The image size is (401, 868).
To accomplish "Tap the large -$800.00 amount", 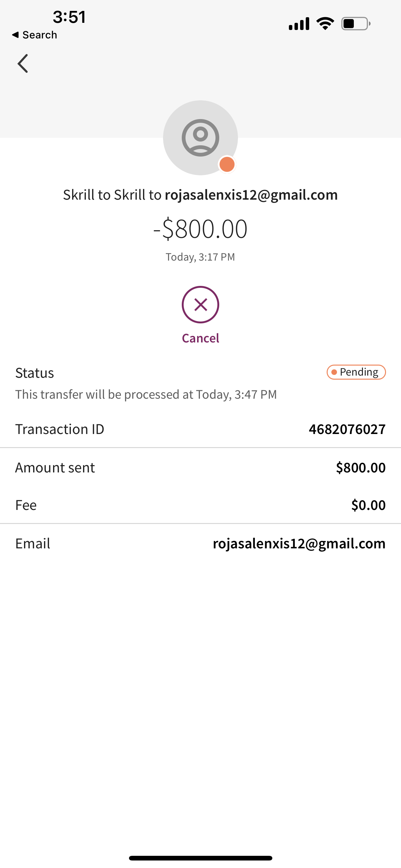I will click(200, 229).
